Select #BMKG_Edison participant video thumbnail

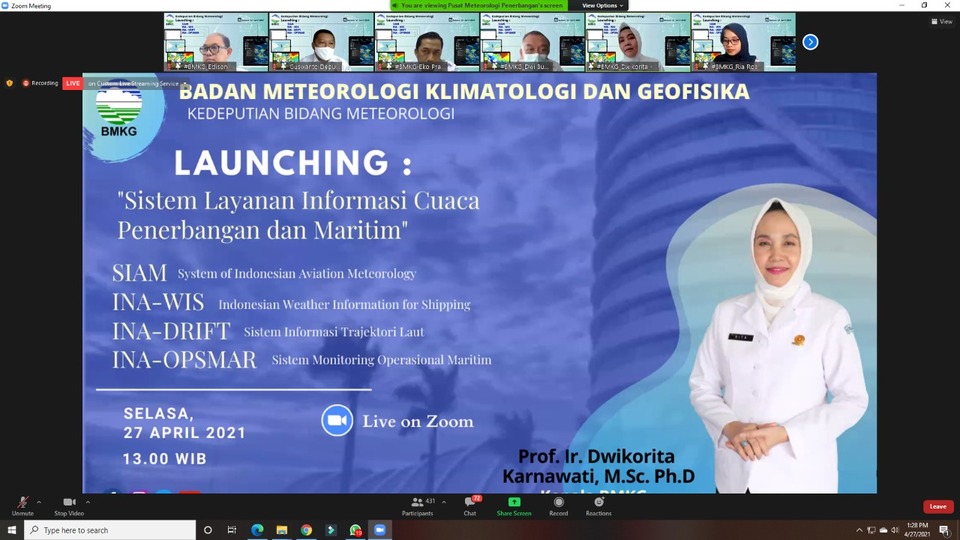click(216, 42)
